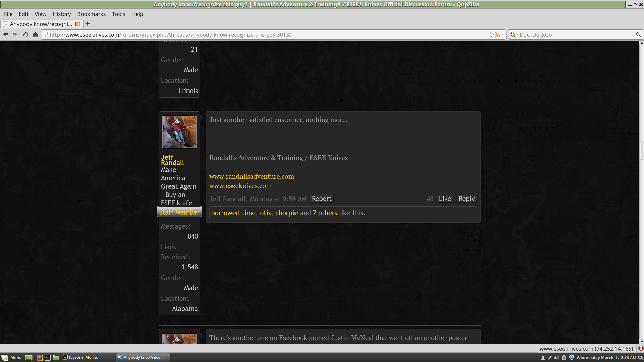
Task: Go to Home page icon
Action: click(36, 34)
